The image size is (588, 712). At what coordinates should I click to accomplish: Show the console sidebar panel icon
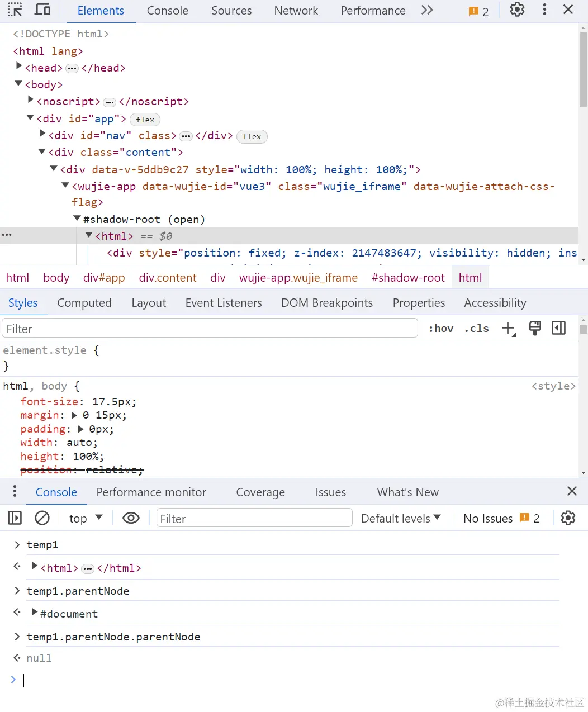coord(15,518)
